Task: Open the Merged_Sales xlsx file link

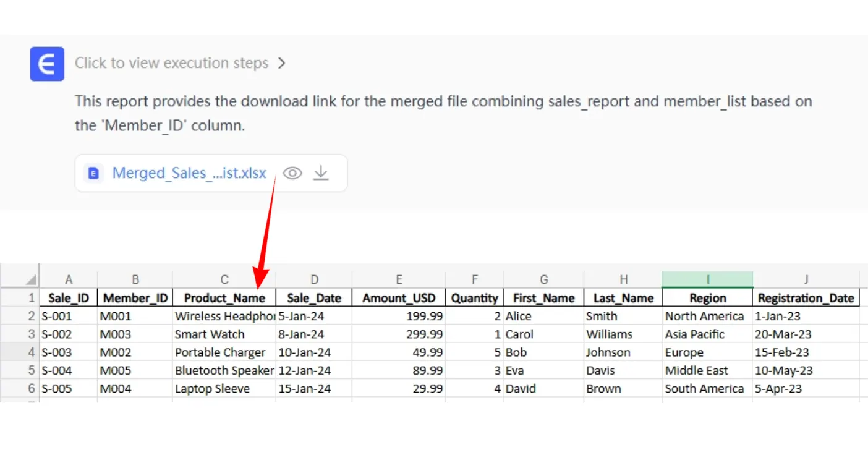Action: pos(189,173)
